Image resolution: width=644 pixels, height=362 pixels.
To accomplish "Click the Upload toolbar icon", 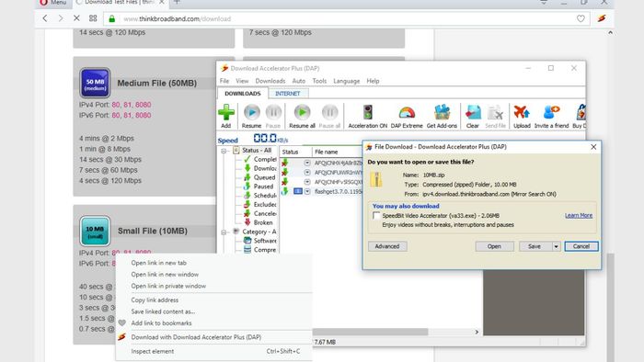I will (x=522, y=112).
